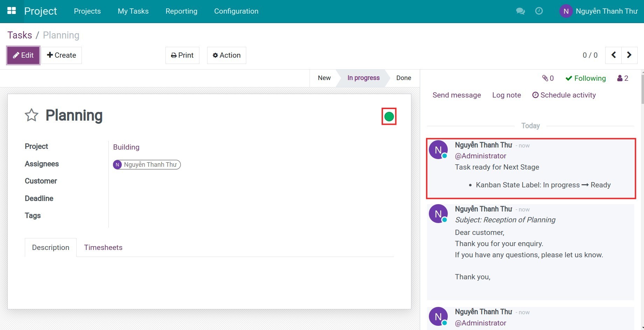
Task: Open the Action dropdown
Action: (227, 55)
